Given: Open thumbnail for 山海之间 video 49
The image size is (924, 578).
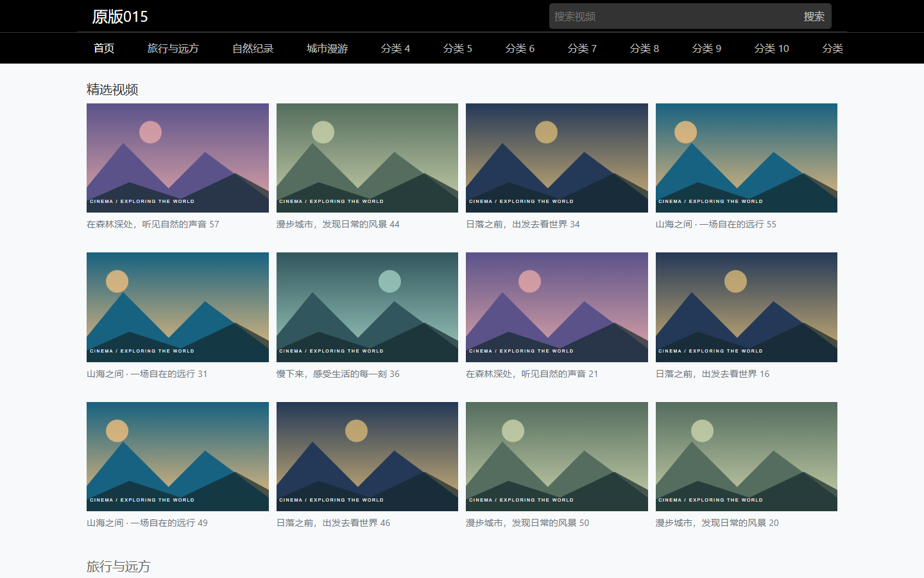Looking at the screenshot, I should pyautogui.click(x=178, y=457).
